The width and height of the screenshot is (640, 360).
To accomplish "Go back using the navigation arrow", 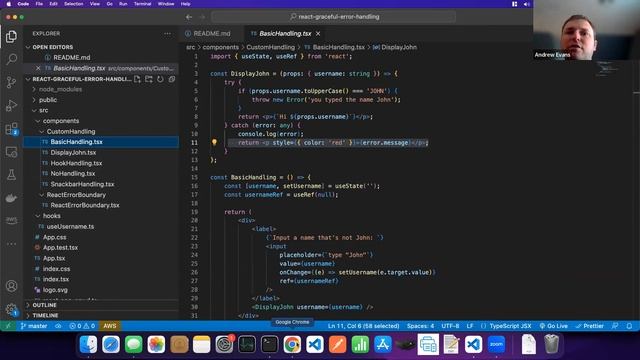I will click(x=189, y=17).
